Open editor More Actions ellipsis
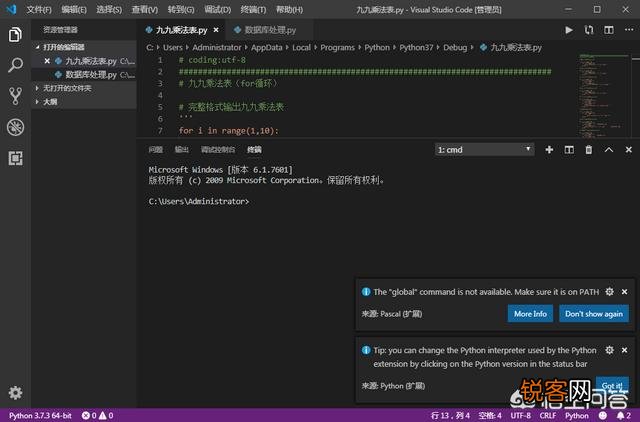 pyautogui.click(x=629, y=29)
